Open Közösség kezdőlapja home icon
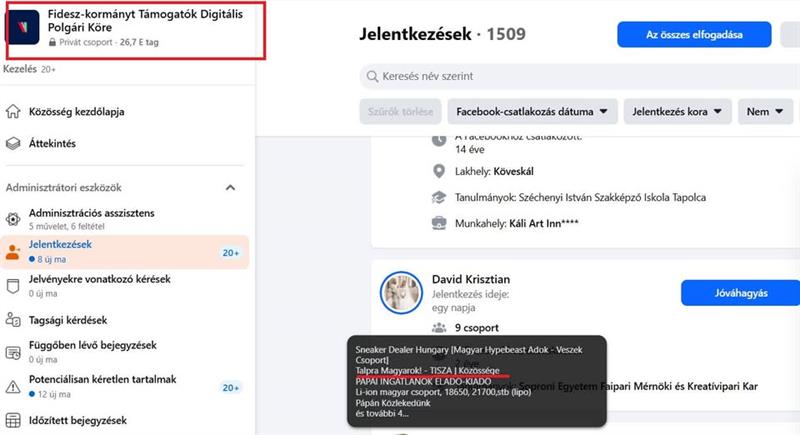Image resolution: width=800 pixels, height=435 pixels. 13,111
